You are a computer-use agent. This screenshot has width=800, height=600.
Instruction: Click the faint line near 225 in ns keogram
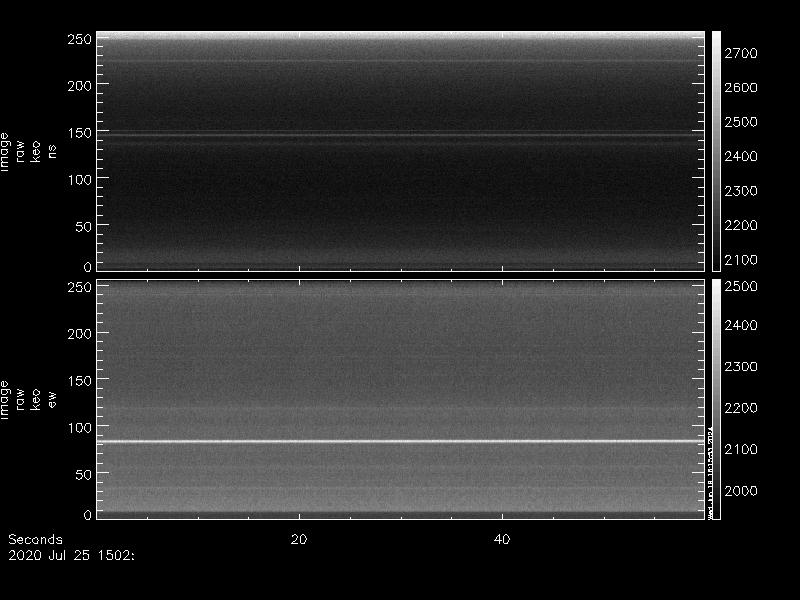[x=400, y=62]
